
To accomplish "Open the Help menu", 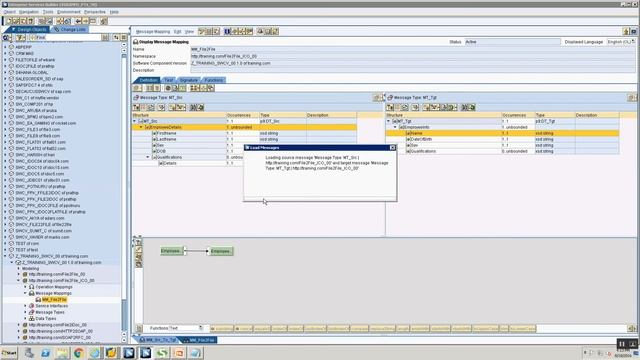I will [x=114, y=12].
